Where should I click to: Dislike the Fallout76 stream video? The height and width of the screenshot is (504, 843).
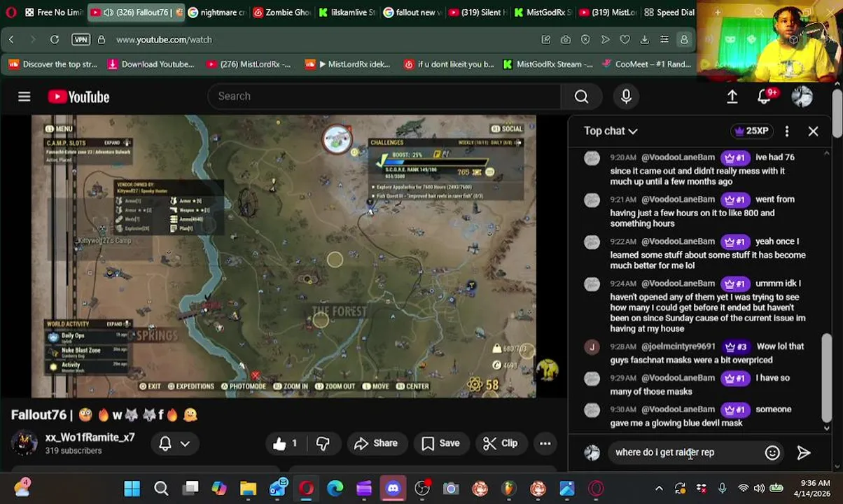[x=323, y=443]
